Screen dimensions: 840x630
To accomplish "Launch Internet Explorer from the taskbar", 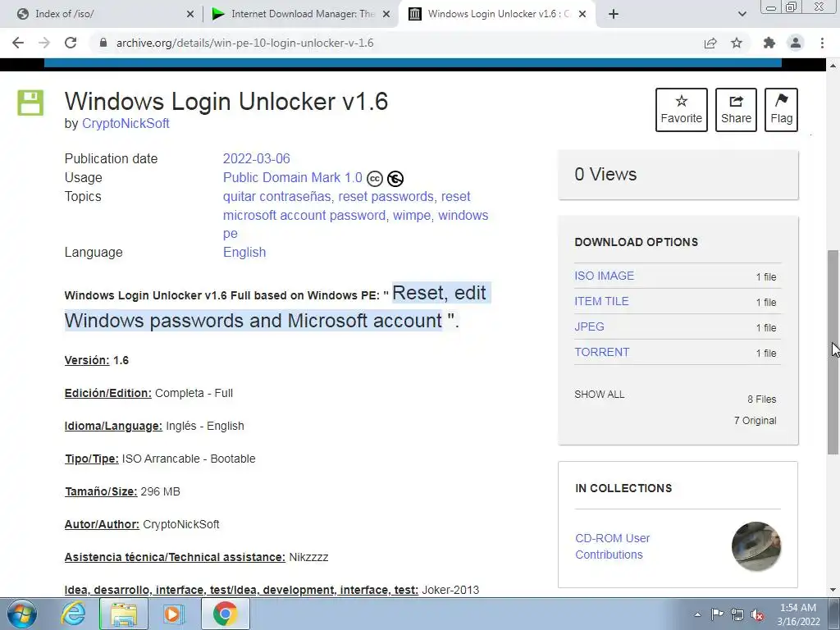I will pyautogui.click(x=73, y=614).
